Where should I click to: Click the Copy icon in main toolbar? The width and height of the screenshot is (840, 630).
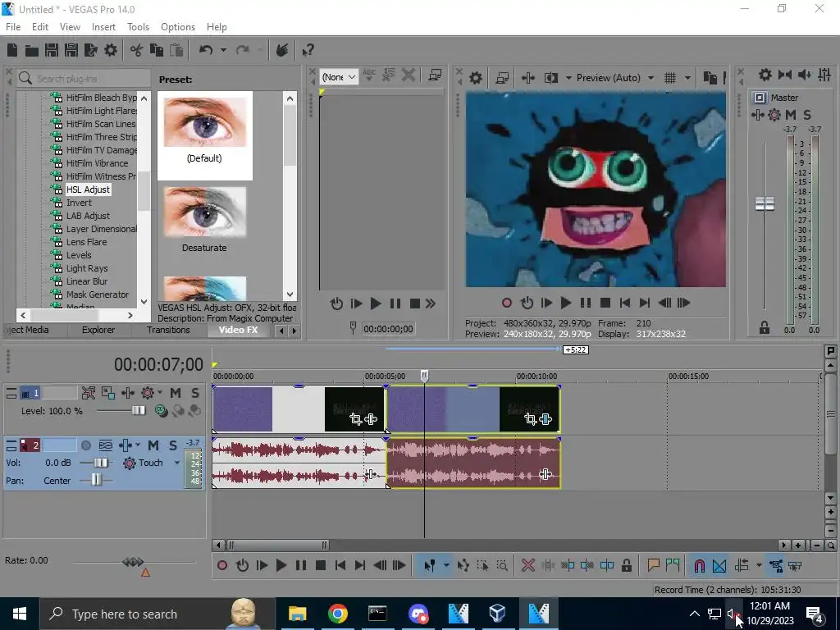pos(157,50)
